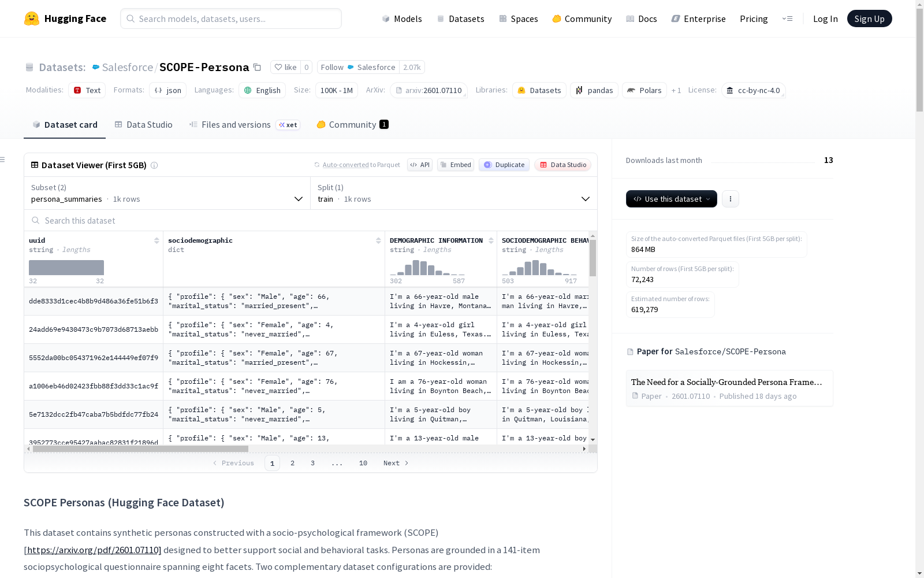
Task: Click the Search this dataset field
Action: 311,220
